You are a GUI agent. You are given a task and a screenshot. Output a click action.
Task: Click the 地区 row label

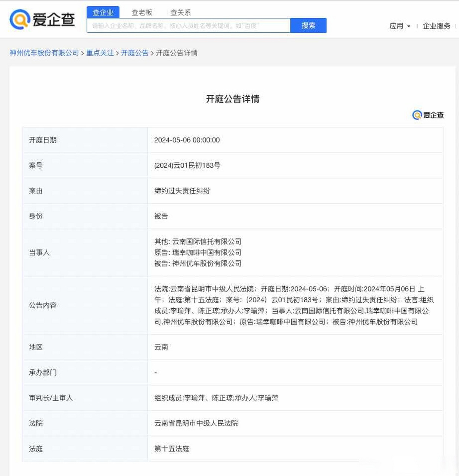[36, 347]
